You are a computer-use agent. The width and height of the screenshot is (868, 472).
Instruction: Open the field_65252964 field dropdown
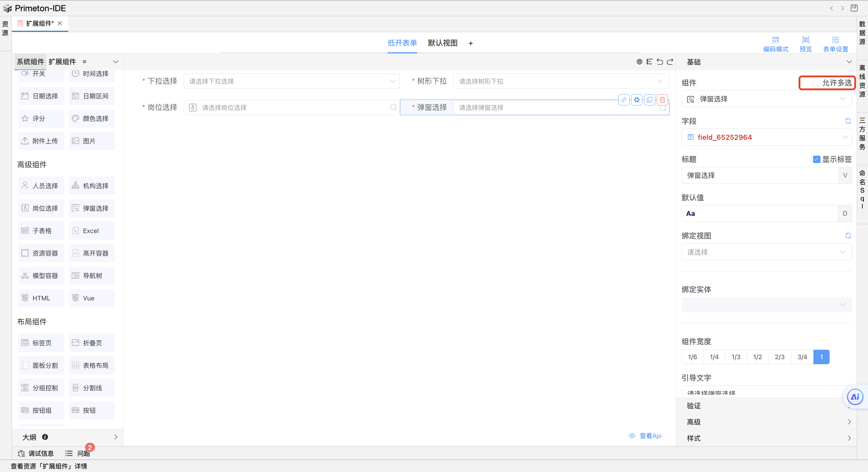(x=766, y=137)
